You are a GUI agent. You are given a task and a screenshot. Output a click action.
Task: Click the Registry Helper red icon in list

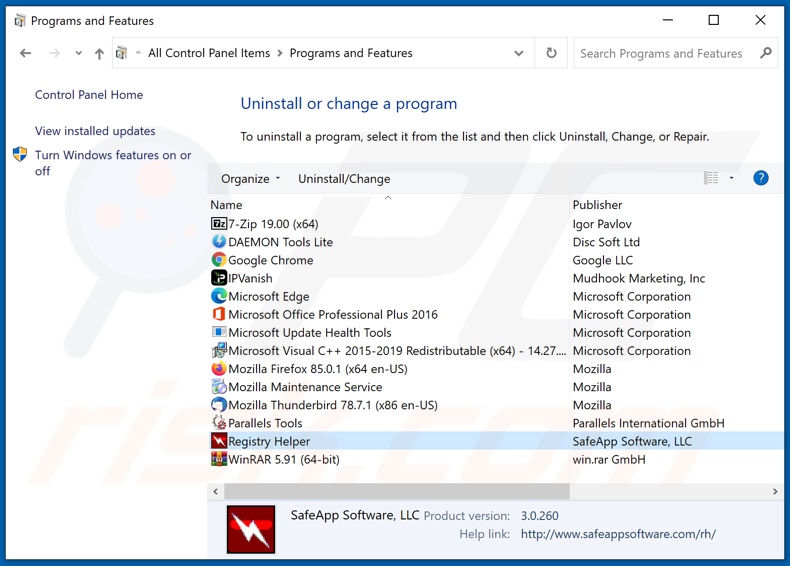tap(219, 442)
